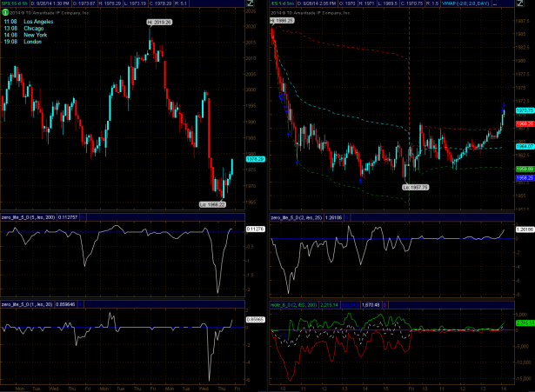535x392 pixels.
Task: Click the 1,870.48 value in mole header
Action: 371,305
